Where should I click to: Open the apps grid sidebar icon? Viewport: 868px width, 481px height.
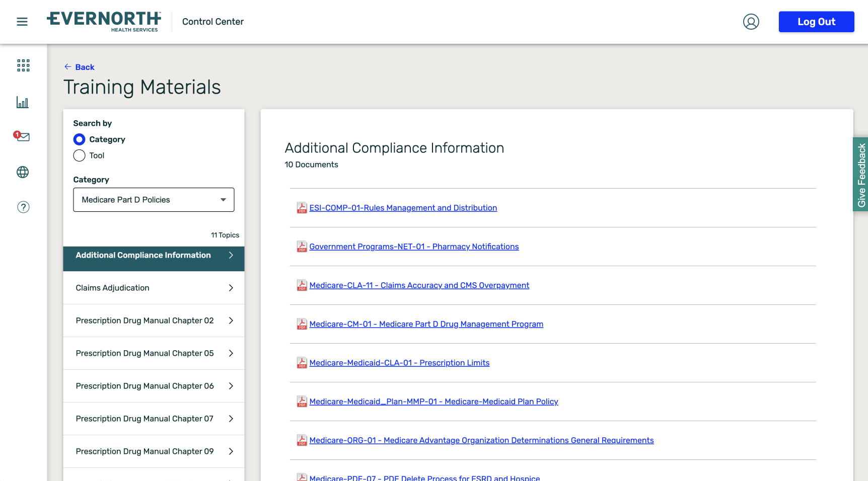click(23, 65)
